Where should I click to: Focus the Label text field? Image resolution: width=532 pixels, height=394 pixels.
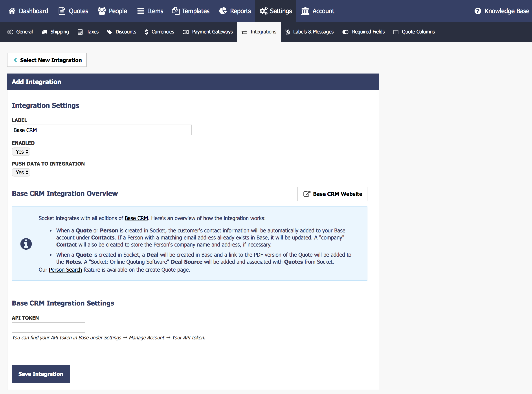point(102,130)
